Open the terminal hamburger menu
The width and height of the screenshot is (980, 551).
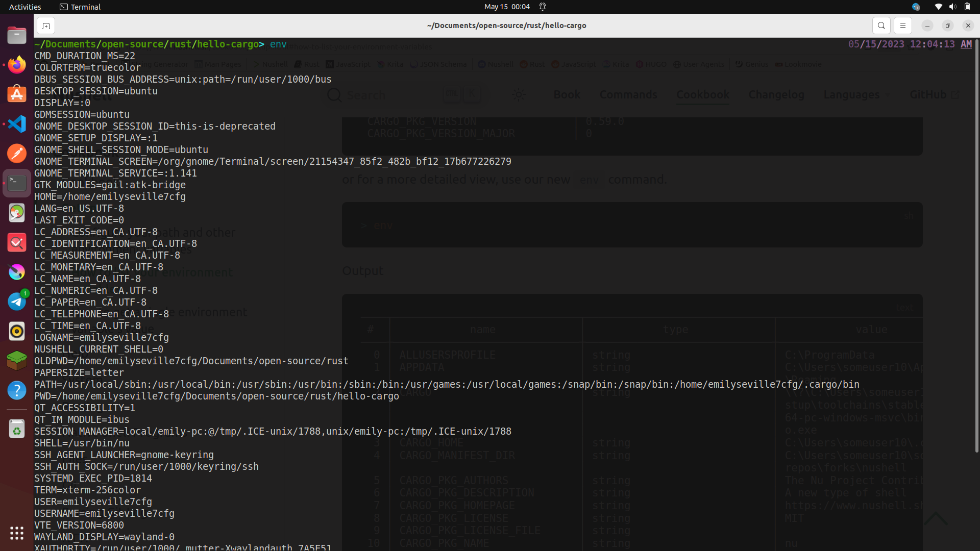point(902,25)
